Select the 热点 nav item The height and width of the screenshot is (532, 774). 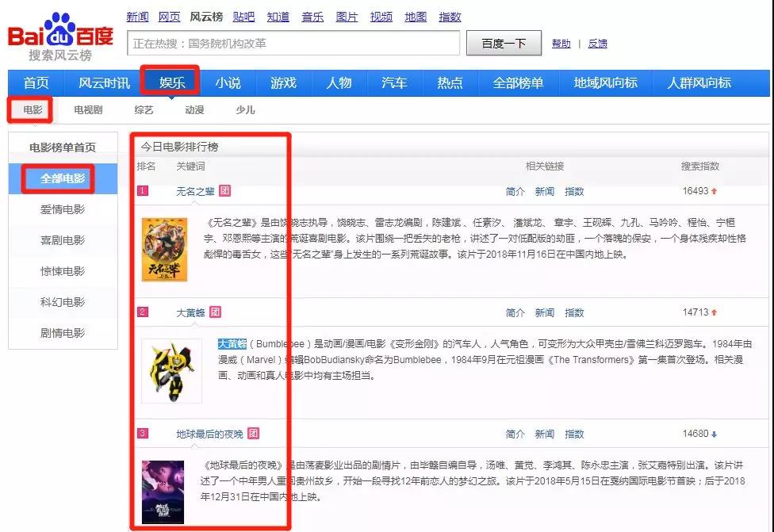[x=450, y=82]
